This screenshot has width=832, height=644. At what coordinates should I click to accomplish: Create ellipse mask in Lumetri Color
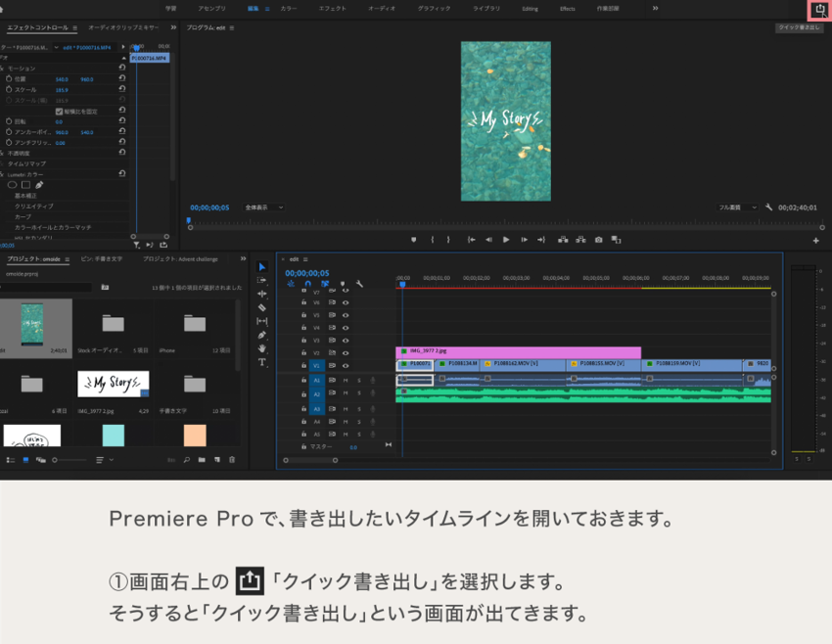click(x=12, y=185)
